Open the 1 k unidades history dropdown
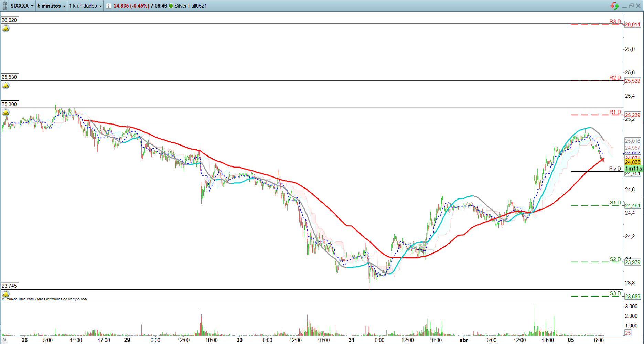 coord(85,6)
